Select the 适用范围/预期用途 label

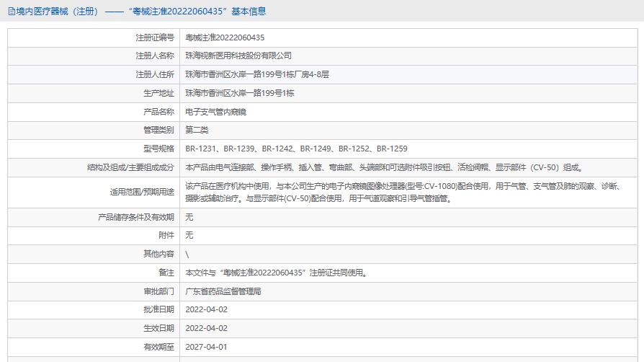pos(142,192)
